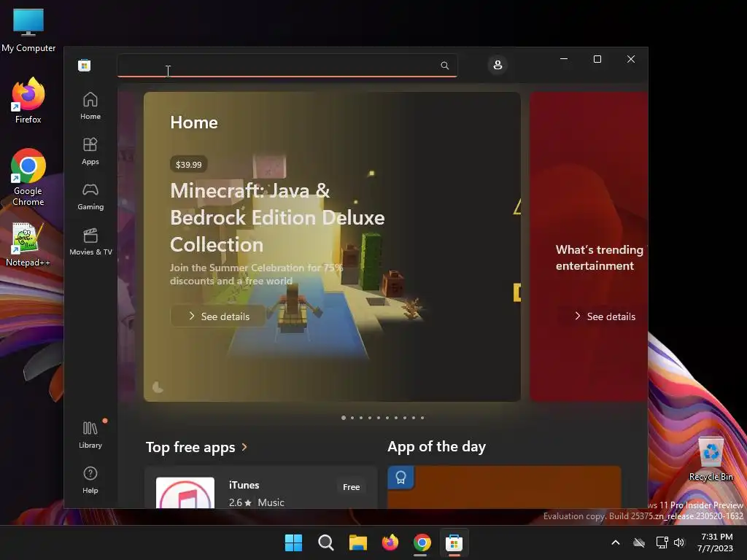747x560 pixels.
Task: Open the OneDrive tray icon
Action: point(639,542)
